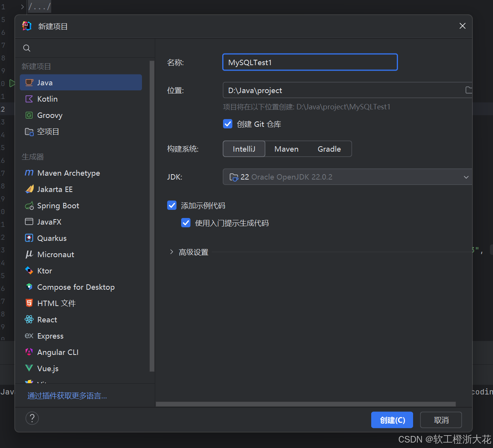
Task: Toggle the 创建 Git 仓库 checkbox
Action: 228,124
